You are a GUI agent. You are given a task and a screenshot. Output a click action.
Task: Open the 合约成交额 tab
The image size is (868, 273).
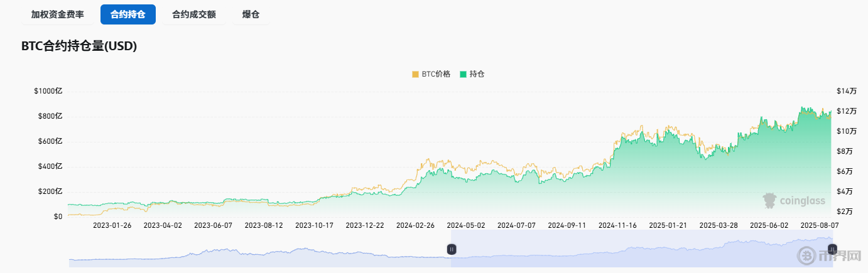(x=194, y=14)
